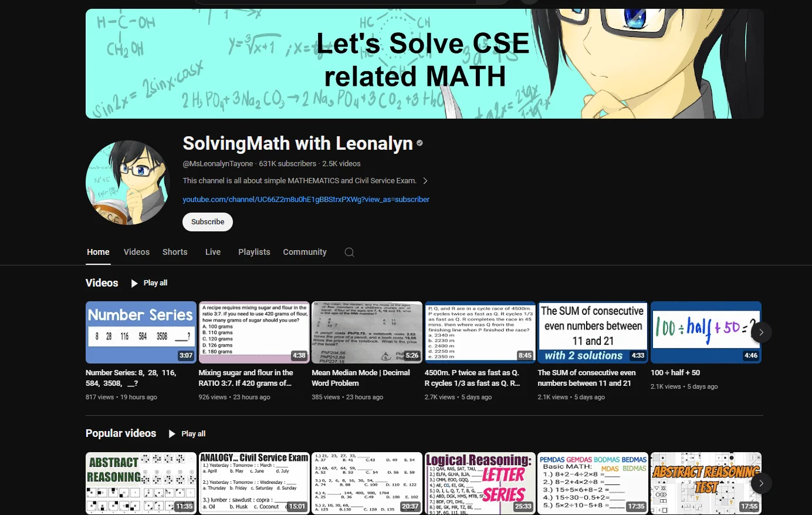Open the Logical Reasoning Letter Series thumbnail
812x515 pixels.
pyautogui.click(x=480, y=483)
